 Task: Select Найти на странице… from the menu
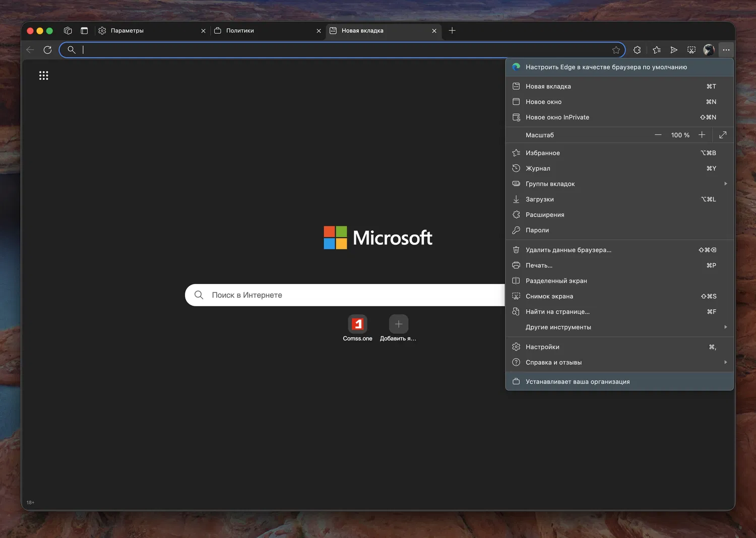pos(619,312)
